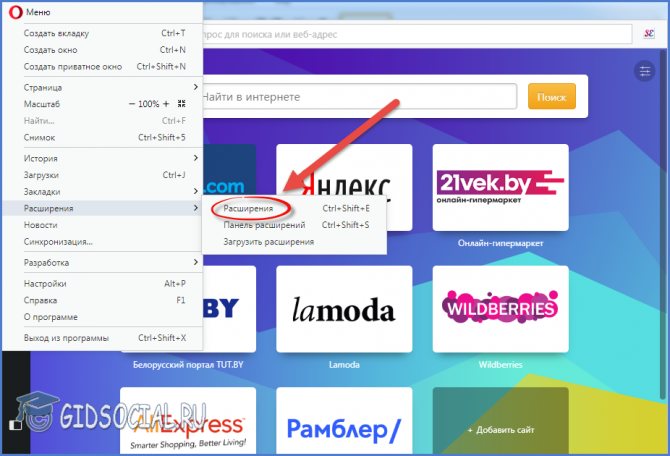This screenshot has height=456, width=670.
Task: Increase zoom with the plus button
Action: click(166, 104)
